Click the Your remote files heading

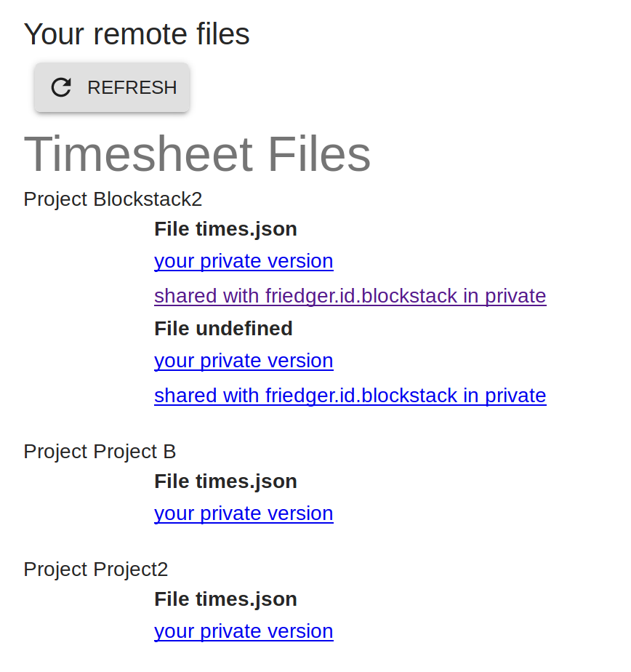pos(137,34)
